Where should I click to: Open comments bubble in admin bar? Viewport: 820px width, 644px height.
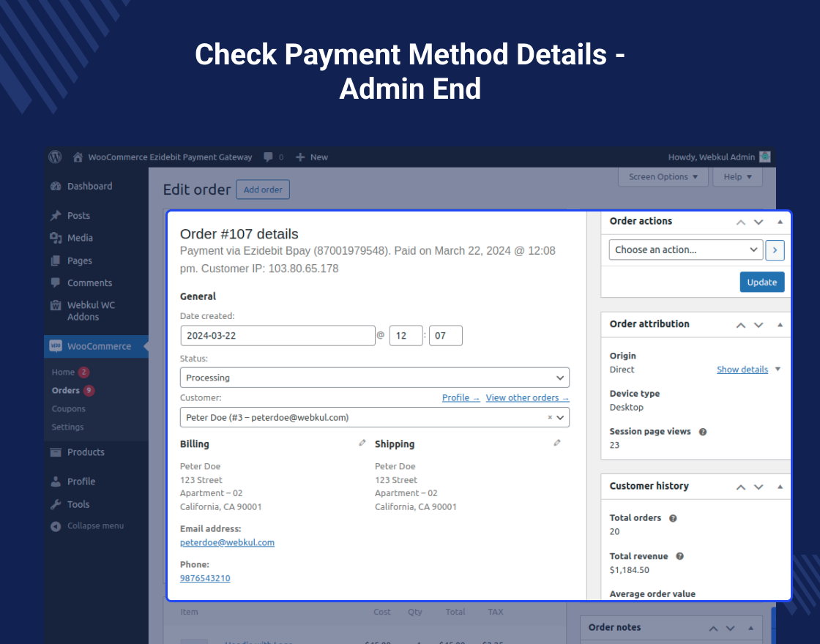[268, 157]
